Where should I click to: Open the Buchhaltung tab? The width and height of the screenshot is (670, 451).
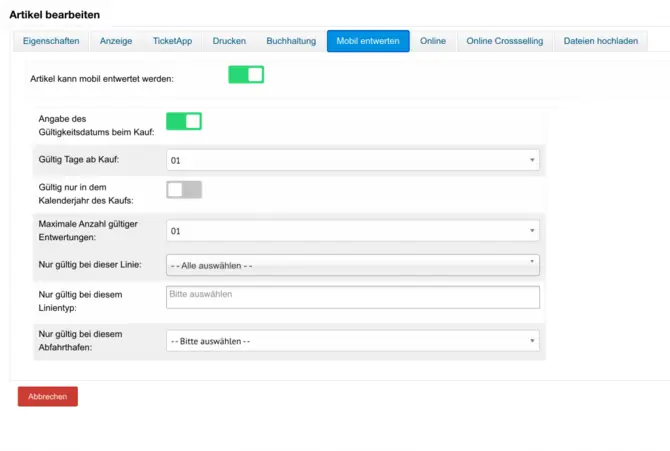point(291,41)
